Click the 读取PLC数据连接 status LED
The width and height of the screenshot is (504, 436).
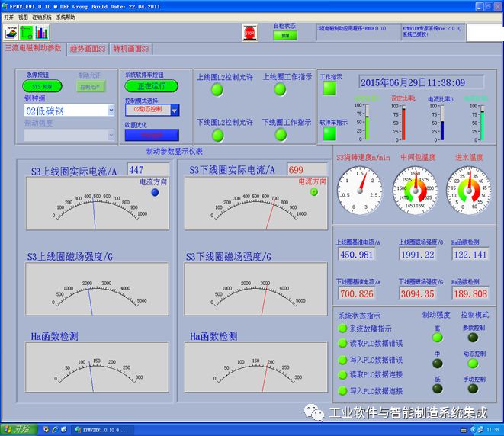342,374
